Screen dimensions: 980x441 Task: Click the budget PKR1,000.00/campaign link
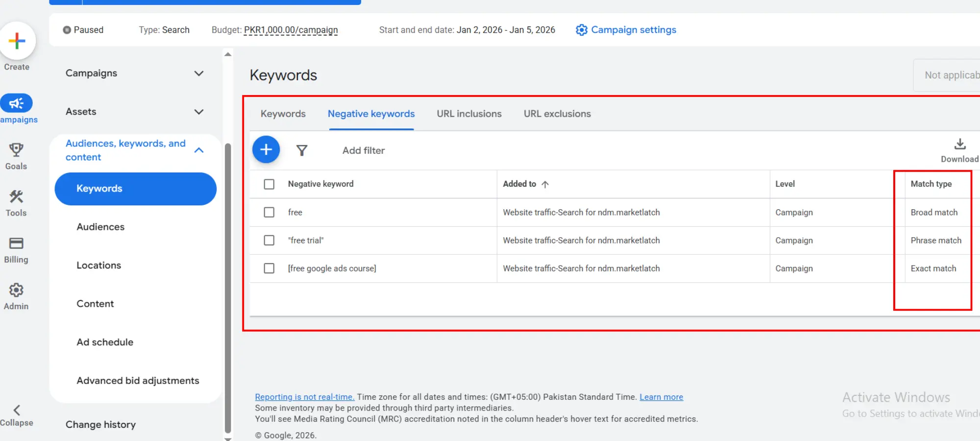click(291, 30)
